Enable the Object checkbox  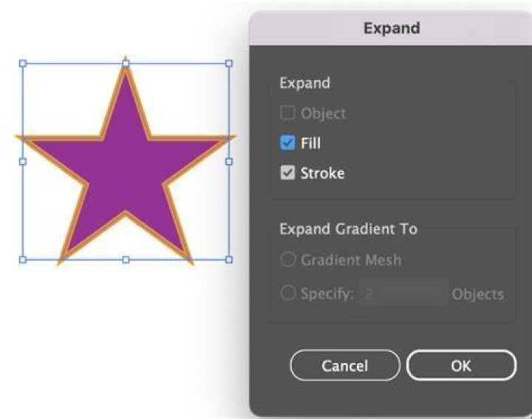pyautogui.click(x=287, y=112)
